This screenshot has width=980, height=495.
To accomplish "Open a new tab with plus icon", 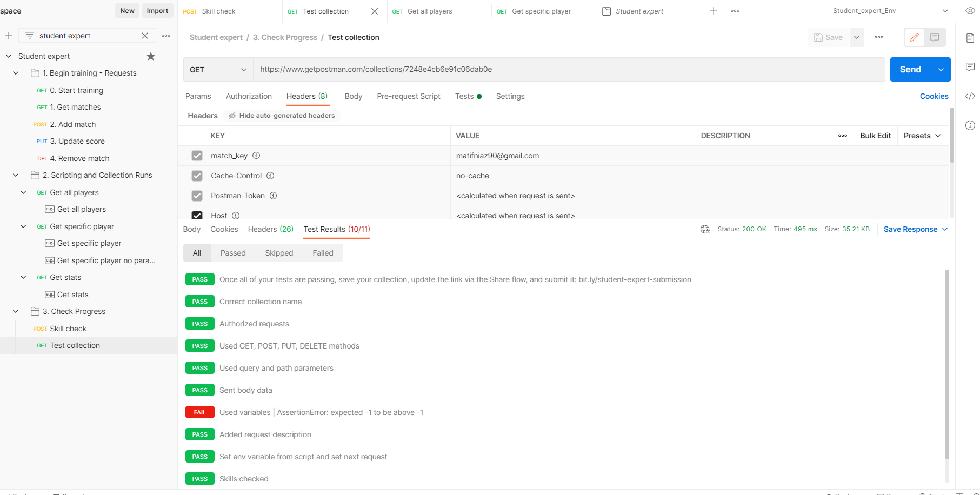I will pyautogui.click(x=714, y=11).
